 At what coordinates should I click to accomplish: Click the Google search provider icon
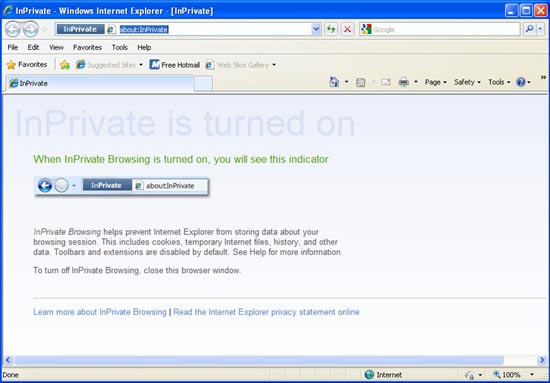coord(366,29)
